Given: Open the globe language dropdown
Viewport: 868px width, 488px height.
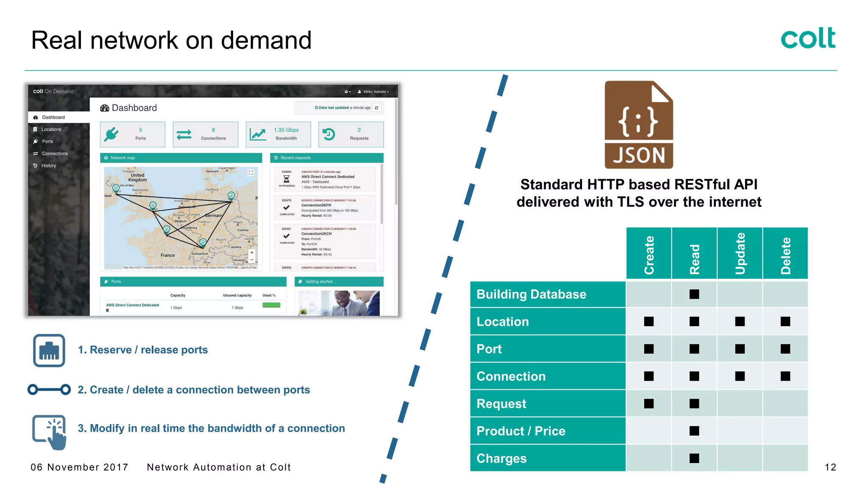Looking at the screenshot, I should pos(348,91).
